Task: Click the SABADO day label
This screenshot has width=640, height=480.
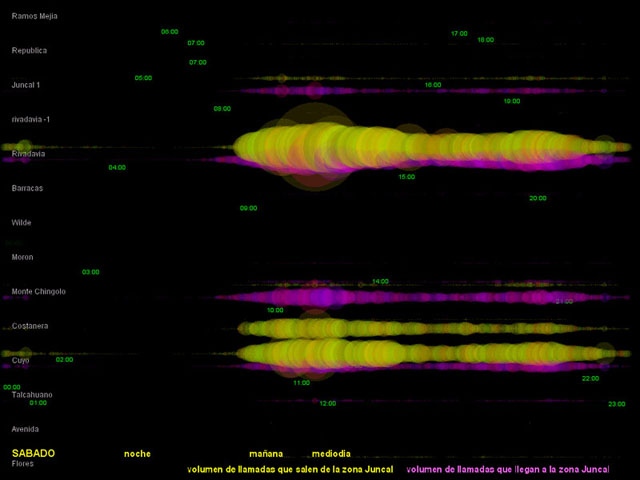Action: pos(33,453)
